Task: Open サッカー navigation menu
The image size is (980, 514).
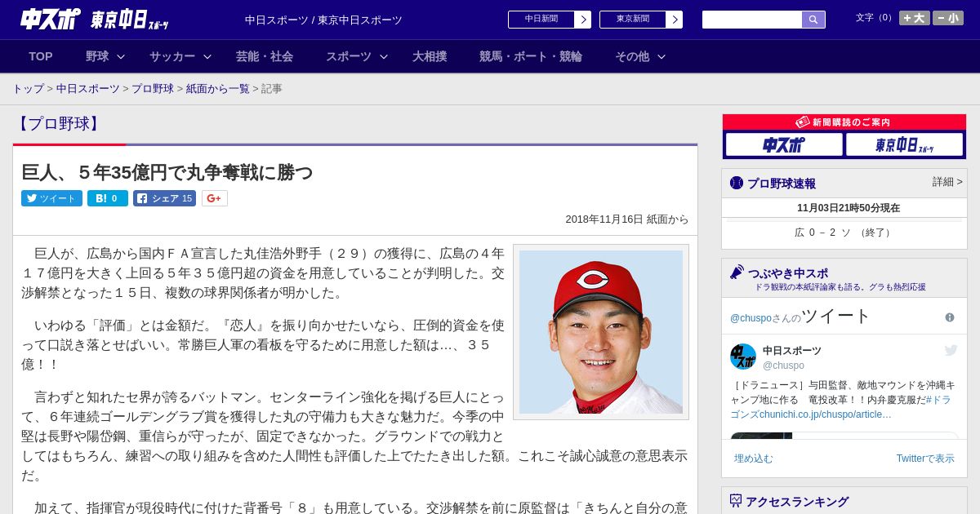Action: tap(172, 56)
